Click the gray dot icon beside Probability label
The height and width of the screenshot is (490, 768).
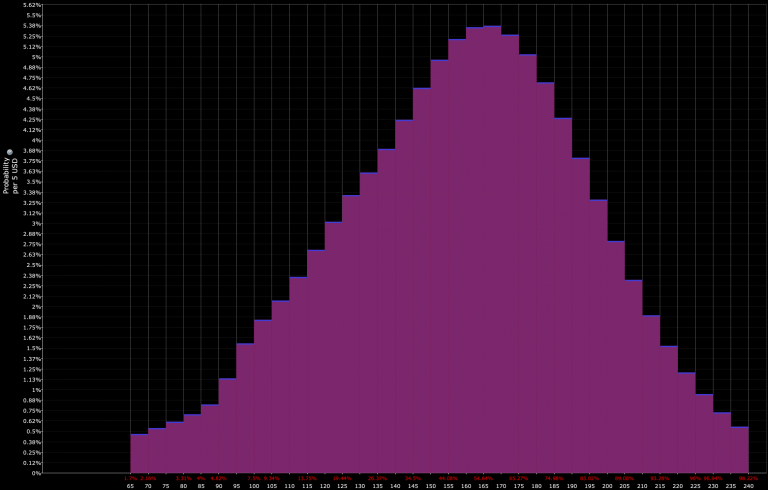[x=9, y=153]
